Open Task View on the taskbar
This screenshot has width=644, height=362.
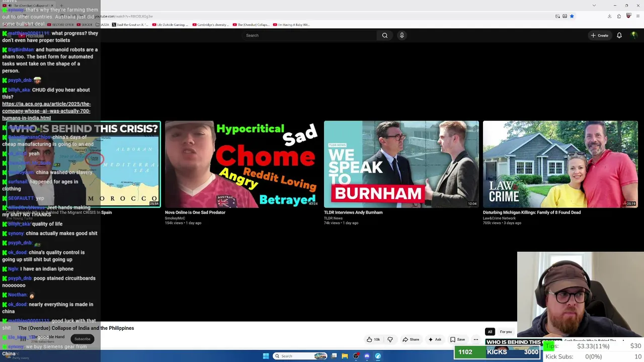click(334, 356)
